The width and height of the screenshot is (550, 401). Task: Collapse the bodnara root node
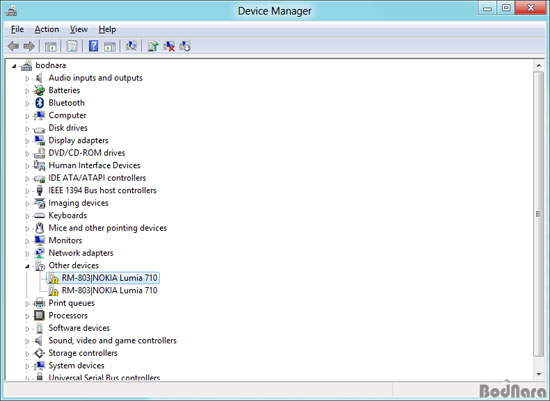click(x=14, y=66)
